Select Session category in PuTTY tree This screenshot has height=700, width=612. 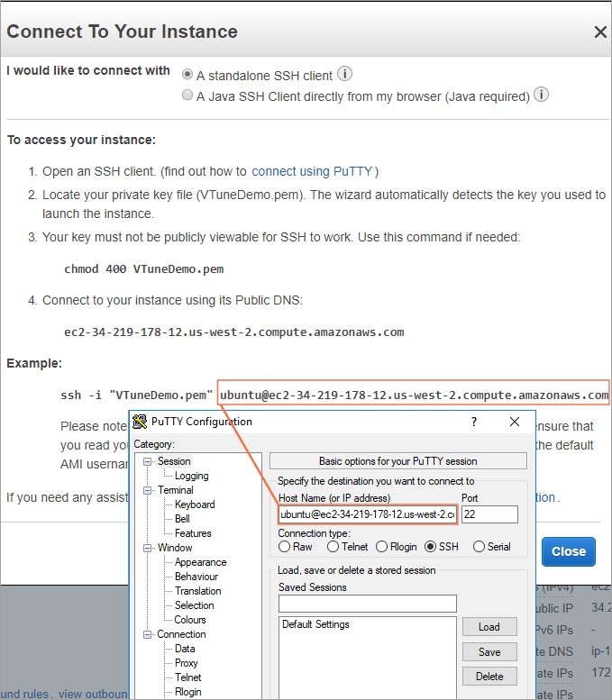click(174, 461)
